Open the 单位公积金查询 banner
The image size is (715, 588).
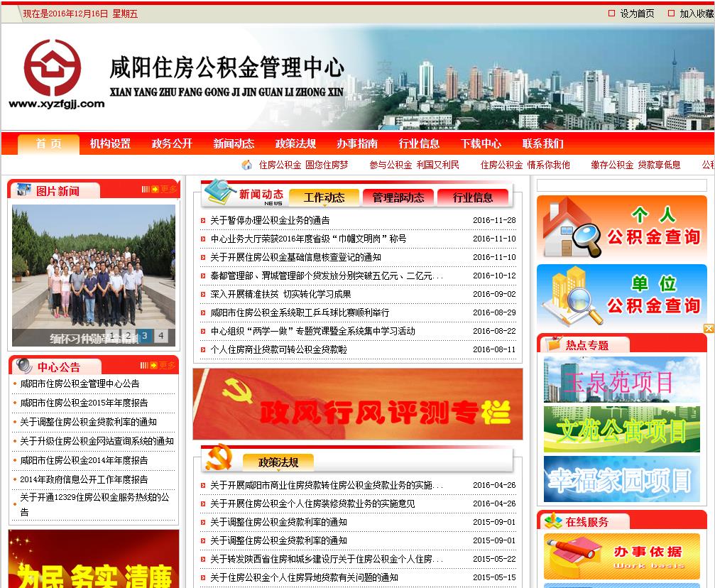[622, 296]
